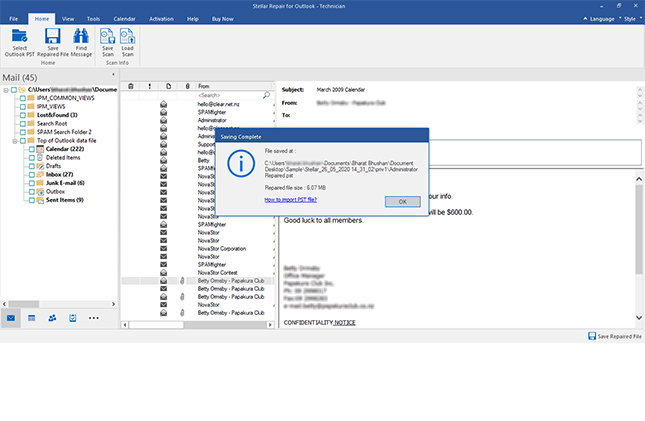
Task: Select Sent Items (9) folder label
Action: tap(65, 200)
